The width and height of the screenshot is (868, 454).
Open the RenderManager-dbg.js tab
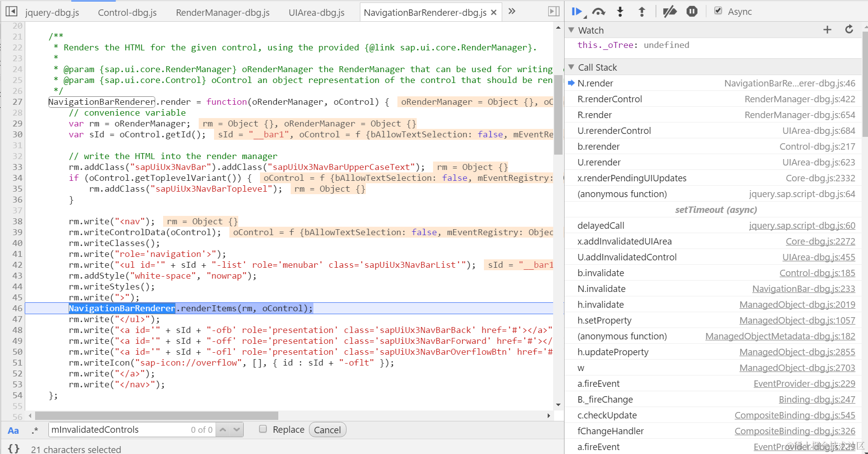pyautogui.click(x=222, y=13)
